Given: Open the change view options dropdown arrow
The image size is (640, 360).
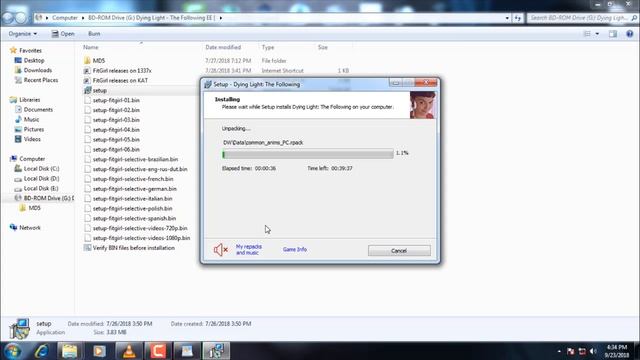Looking at the screenshot, I should point(597,34).
